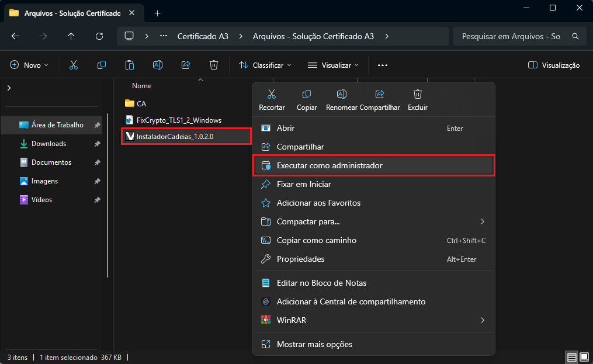593x364 pixels.
Task: Click the Recortar scissors icon in context menu
Action: [272, 95]
